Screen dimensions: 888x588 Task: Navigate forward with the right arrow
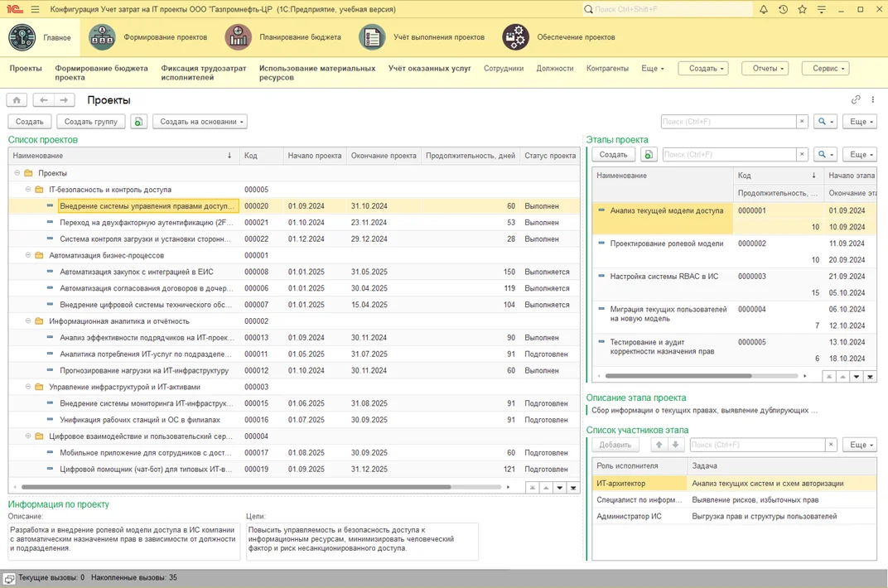64,100
